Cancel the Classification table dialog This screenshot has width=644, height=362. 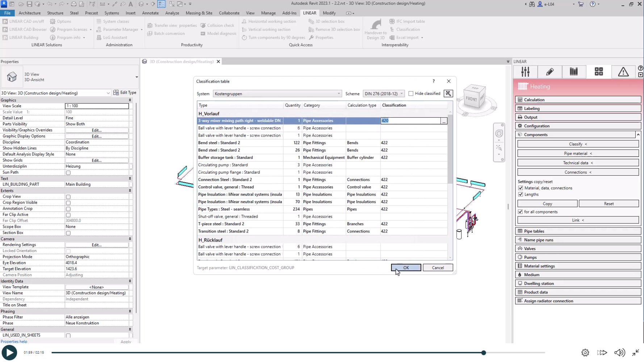point(438,268)
